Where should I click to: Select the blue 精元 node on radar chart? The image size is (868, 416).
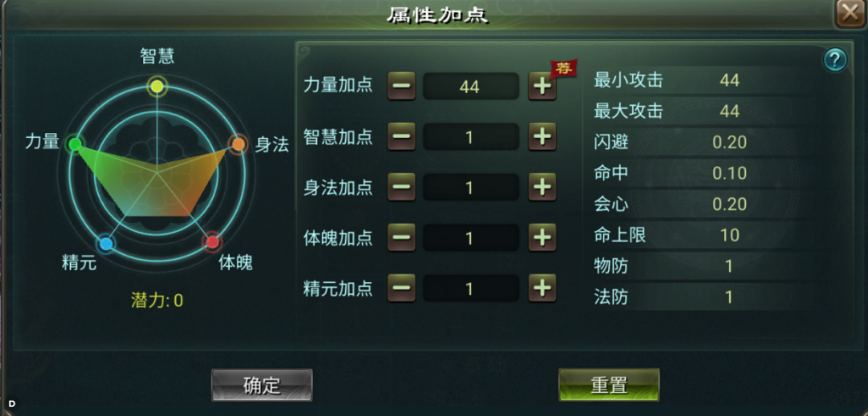106,243
